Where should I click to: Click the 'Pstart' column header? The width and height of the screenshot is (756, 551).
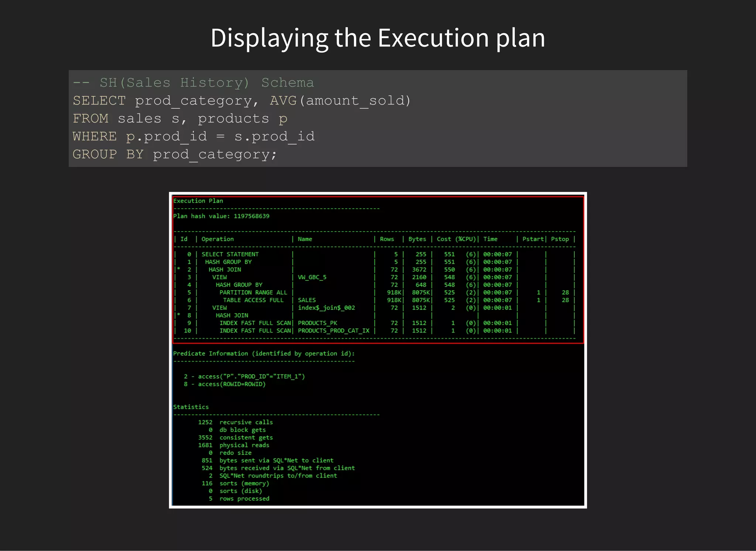tap(533, 239)
